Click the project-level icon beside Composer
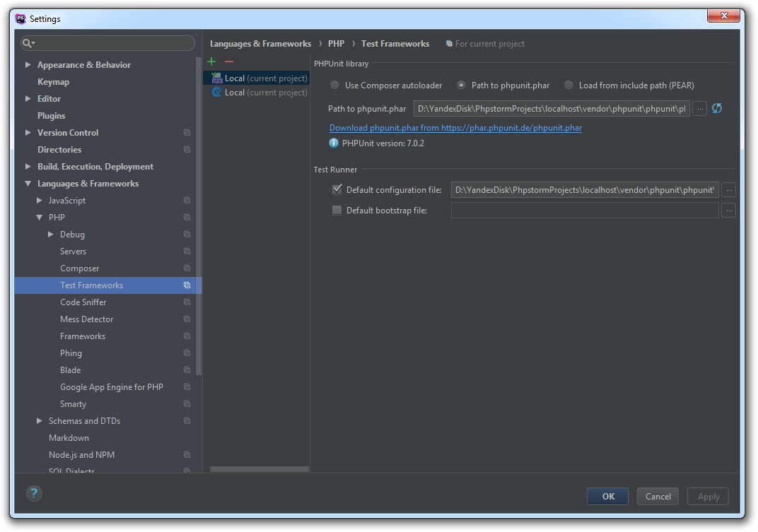The image size is (758, 532). point(187,268)
